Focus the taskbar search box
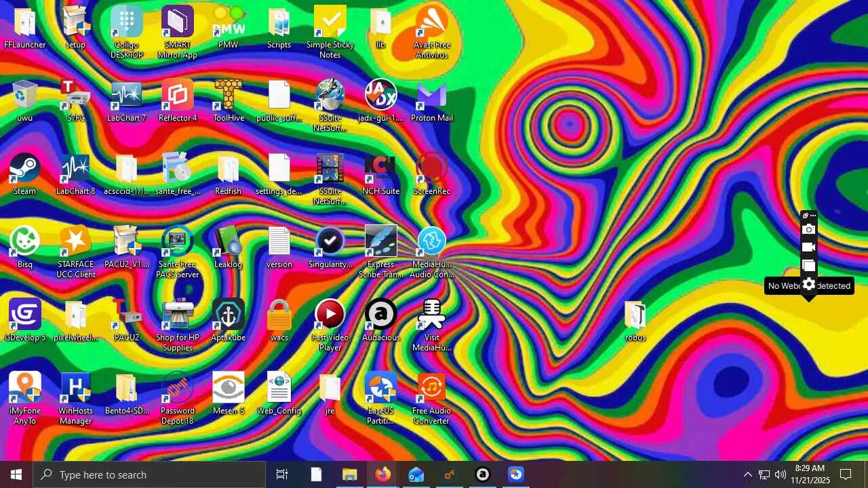This screenshot has width=868, height=488. point(149,474)
